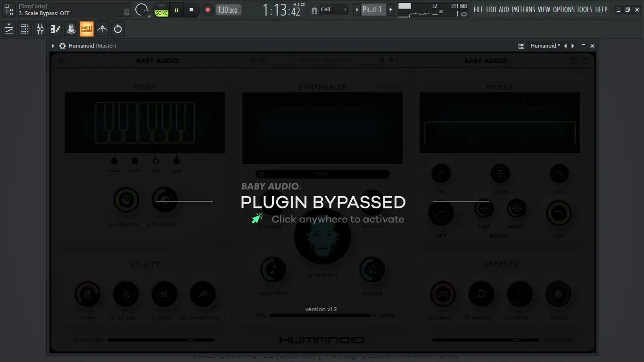Stop playback with the stop button
Screen dimensions: 644x362
click(x=191, y=9)
